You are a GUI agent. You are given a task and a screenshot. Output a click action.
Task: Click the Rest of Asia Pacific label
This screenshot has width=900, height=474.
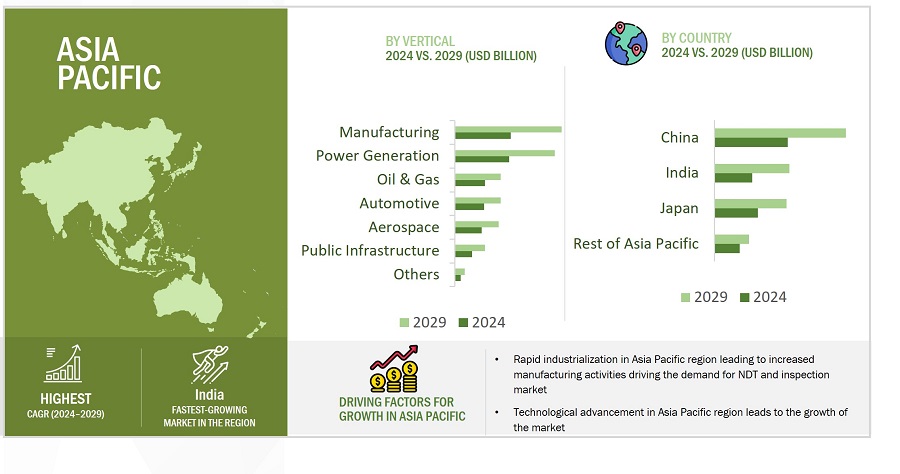(x=636, y=244)
